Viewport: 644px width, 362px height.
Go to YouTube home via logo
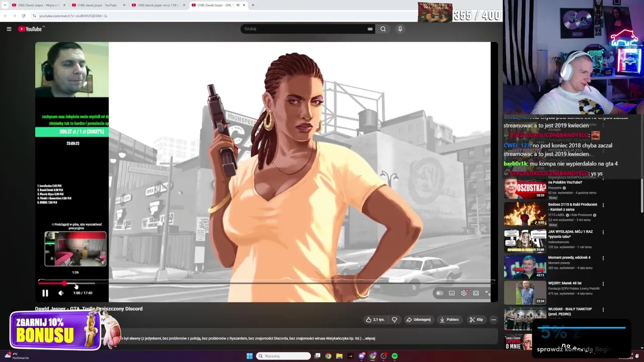tap(30, 29)
